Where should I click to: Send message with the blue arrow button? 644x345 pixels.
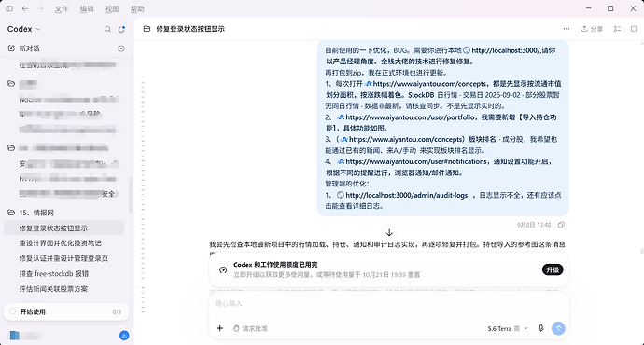tap(558, 328)
